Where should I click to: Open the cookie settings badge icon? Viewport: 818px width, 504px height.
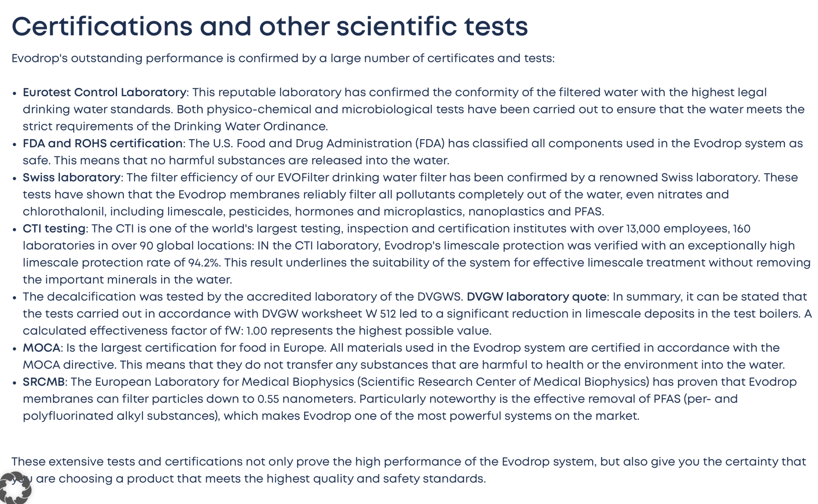tap(15, 487)
